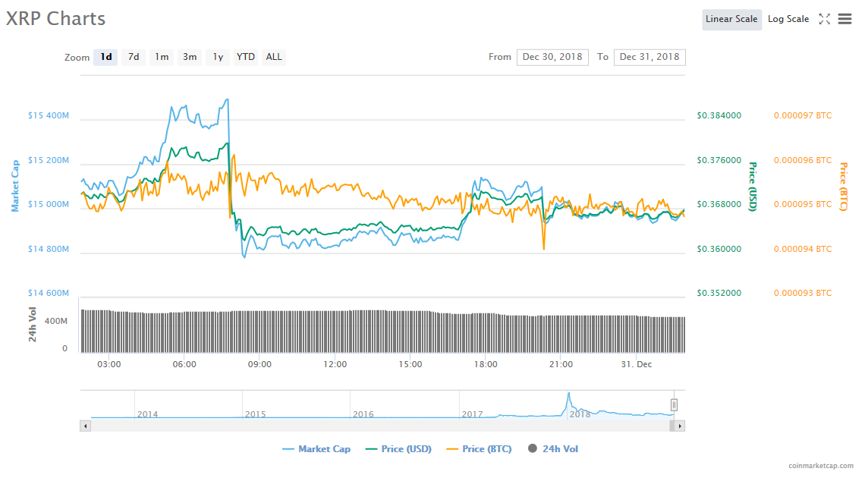This screenshot has width=868, height=481.
Task: Click the navigator left scroll arrow
Action: click(x=85, y=426)
